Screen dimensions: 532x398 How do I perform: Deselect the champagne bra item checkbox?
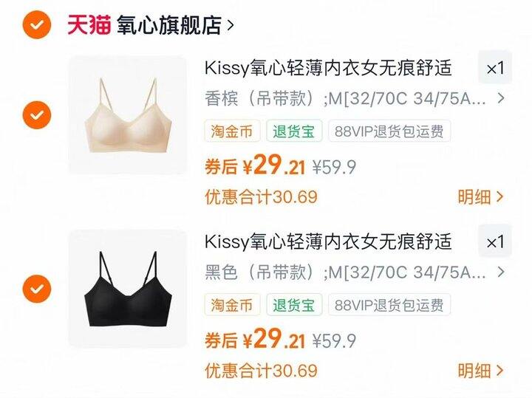pyautogui.click(x=37, y=115)
